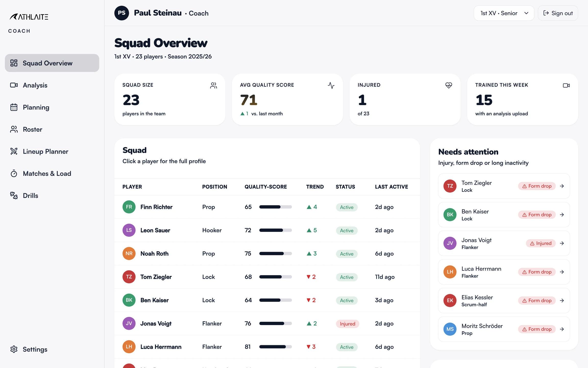This screenshot has height=368, width=588.
Task: Open the 1st XV · Senior team dropdown
Action: [504, 13]
